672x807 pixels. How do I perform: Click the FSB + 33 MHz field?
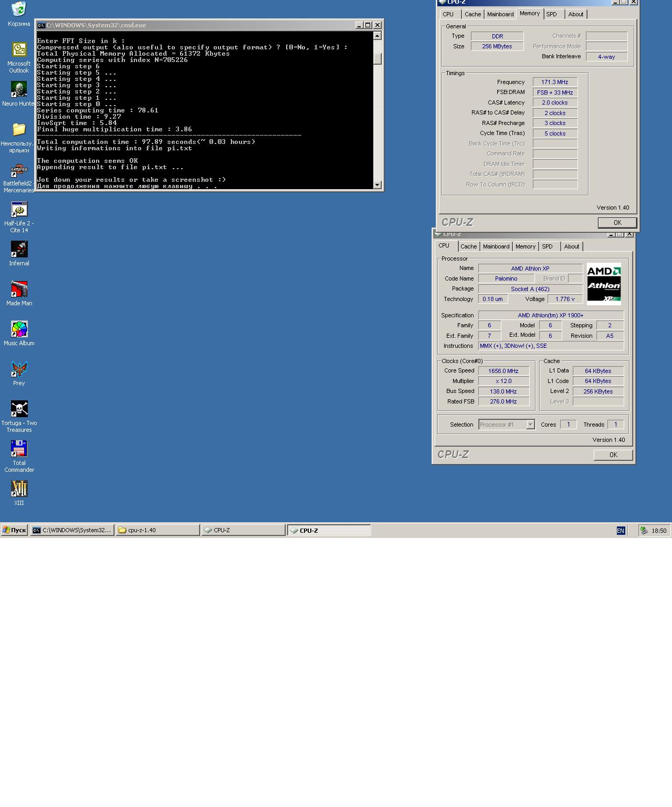click(x=555, y=92)
